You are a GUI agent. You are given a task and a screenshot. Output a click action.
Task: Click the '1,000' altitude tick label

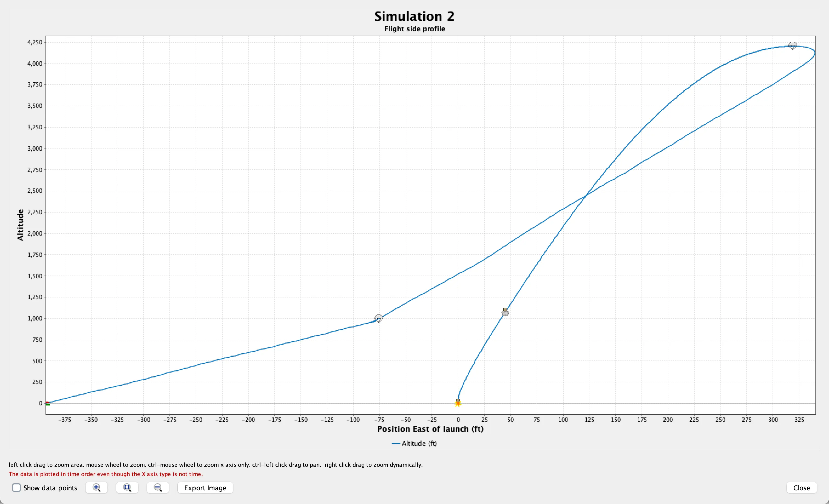(x=35, y=318)
